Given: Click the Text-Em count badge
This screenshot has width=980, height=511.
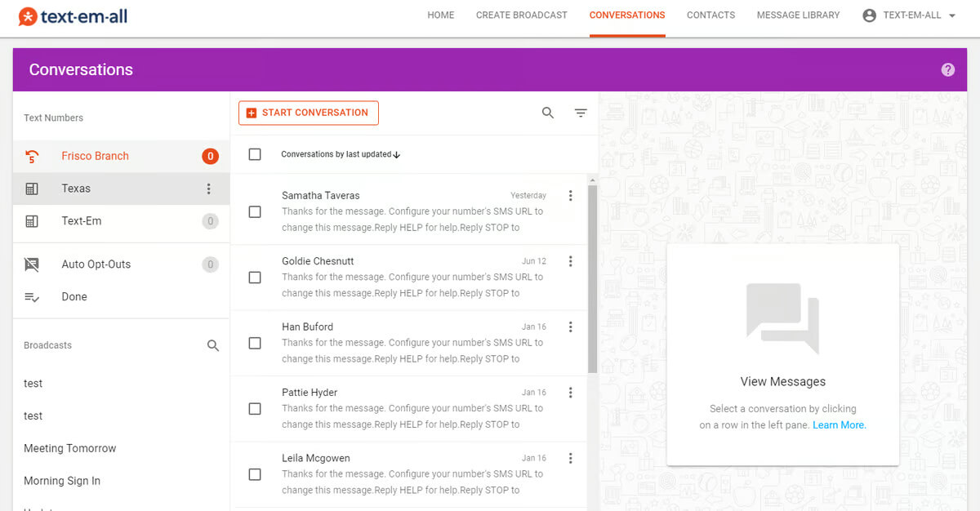Looking at the screenshot, I should [x=210, y=221].
